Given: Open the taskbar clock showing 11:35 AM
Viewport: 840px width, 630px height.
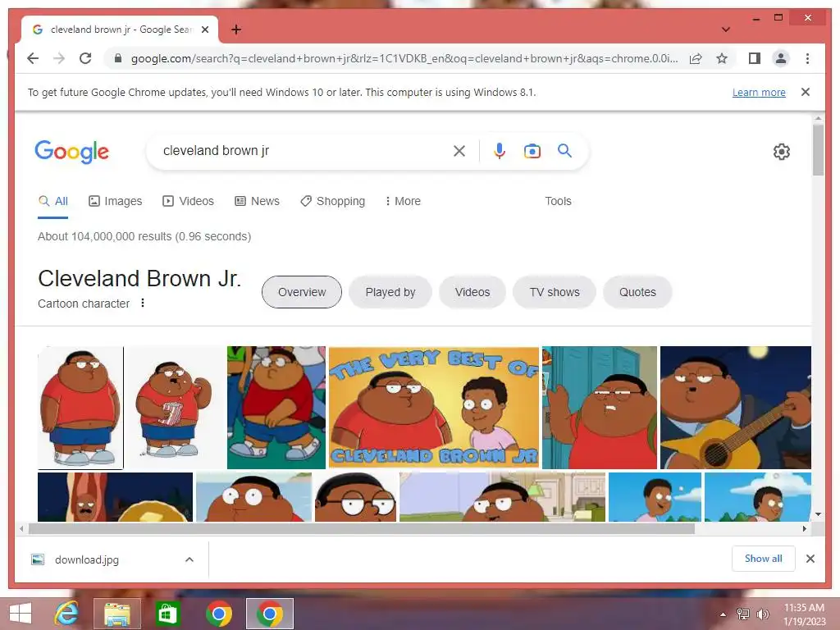Looking at the screenshot, I should (804, 614).
